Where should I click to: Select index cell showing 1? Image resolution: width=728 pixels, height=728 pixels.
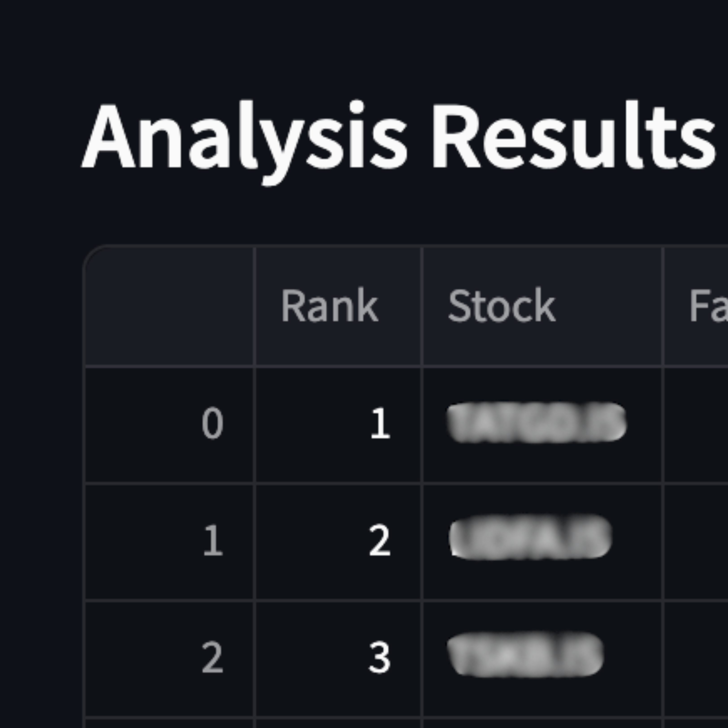tap(169, 542)
